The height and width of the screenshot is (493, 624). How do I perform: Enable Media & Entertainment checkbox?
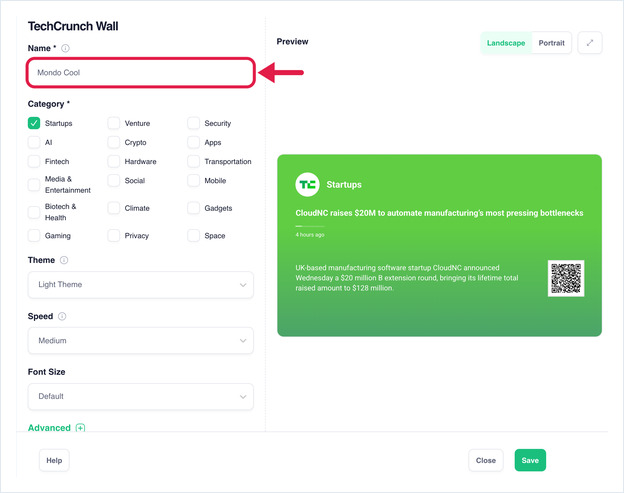click(34, 185)
